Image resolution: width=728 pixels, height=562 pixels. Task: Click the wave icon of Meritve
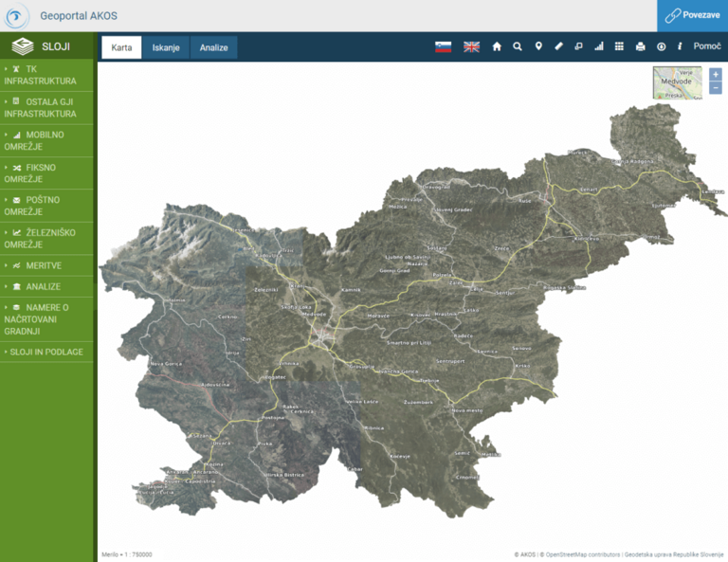pyautogui.click(x=17, y=265)
